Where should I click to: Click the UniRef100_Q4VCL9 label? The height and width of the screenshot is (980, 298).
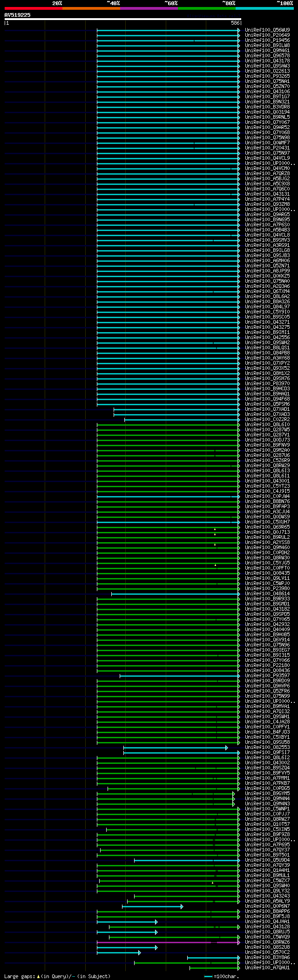tap(267, 158)
